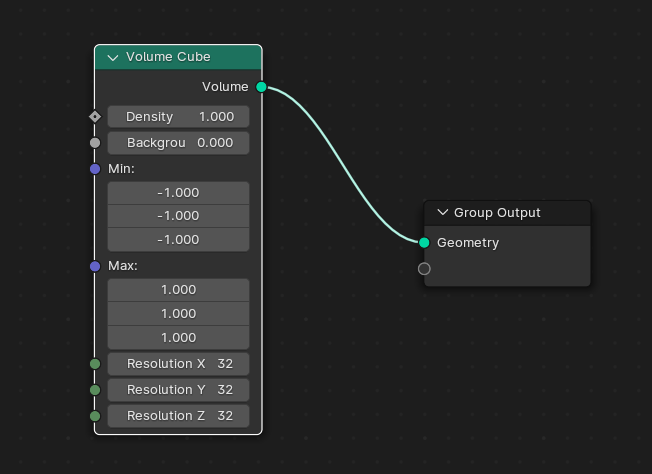The height and width of the screenshot is (474, 652).
Task: Select the Min Y value field
Action: pos(178,216)
